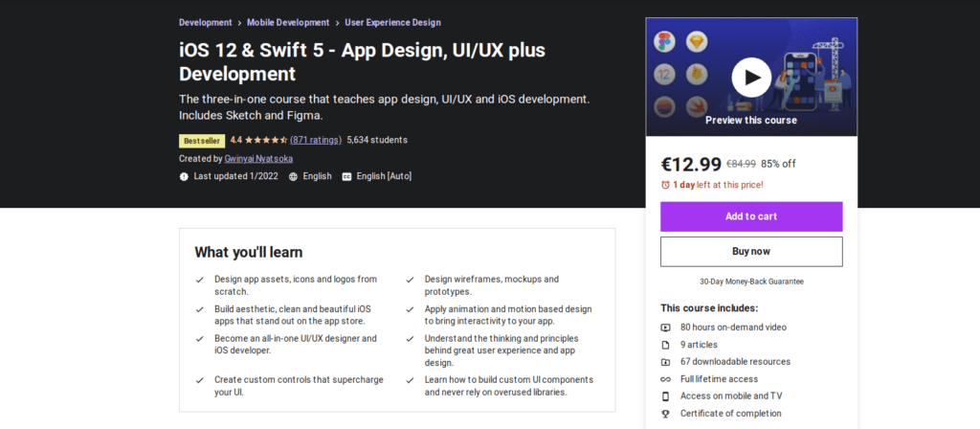Click checkmark beside Design wireframes item
The width and height of the screenshot is (980, 429).
coord(410,280)
